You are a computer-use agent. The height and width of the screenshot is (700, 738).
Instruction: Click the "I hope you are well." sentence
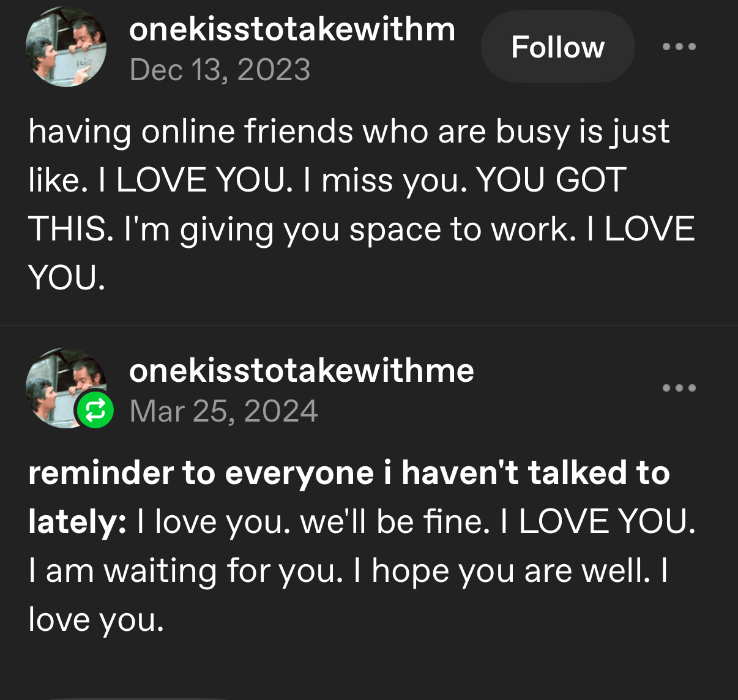tap(502, 571)
